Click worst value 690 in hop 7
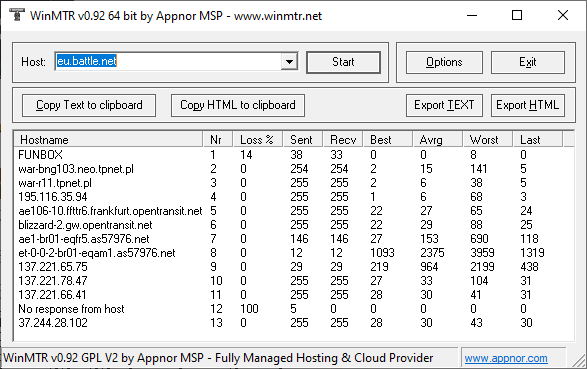The width and height of the screenshot is (587, 369). click(x=479, y=239)
